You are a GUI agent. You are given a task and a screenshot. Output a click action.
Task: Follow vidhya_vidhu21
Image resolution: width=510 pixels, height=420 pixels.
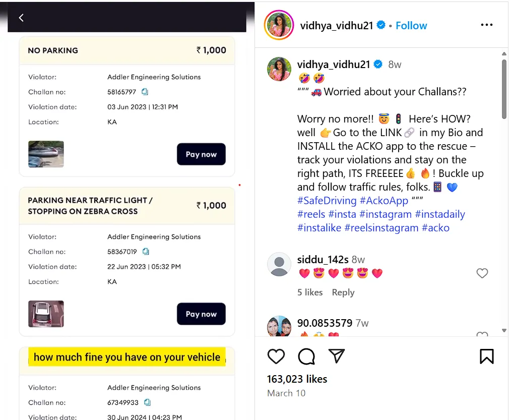[411, 25]
